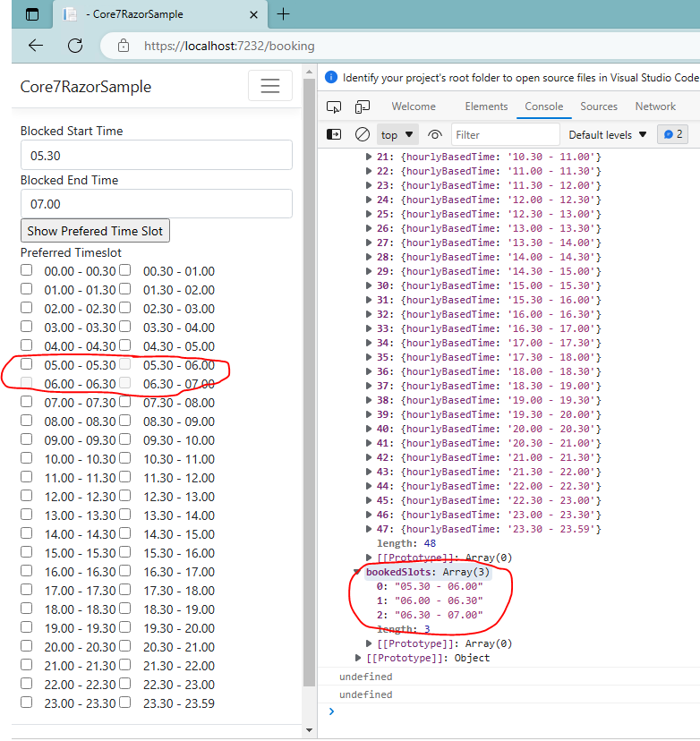Viewport: 700px width, 741px height.
Task: Focus the console Filter box
Action: pyautogui.click(x=505, y=134)
